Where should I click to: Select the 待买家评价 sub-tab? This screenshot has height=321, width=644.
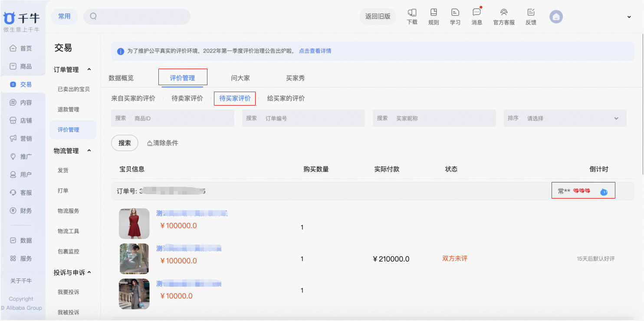pyautogui.click(x=235, y=99)
